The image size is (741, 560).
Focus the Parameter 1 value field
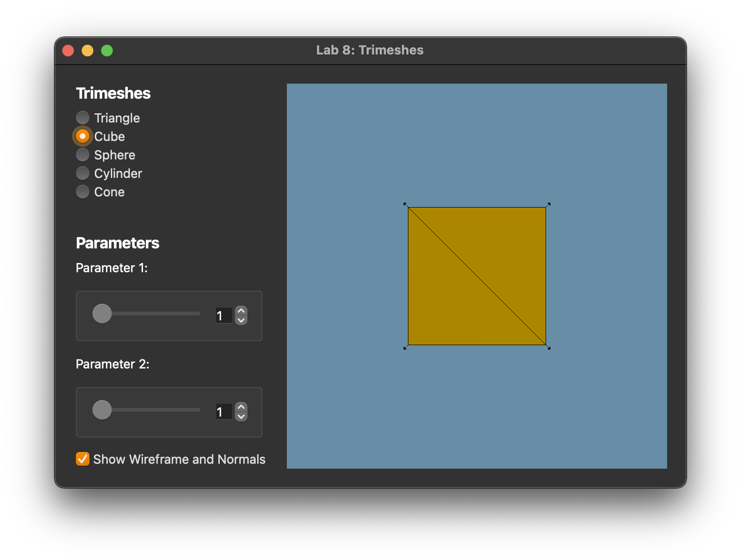(x=224, y=315)
